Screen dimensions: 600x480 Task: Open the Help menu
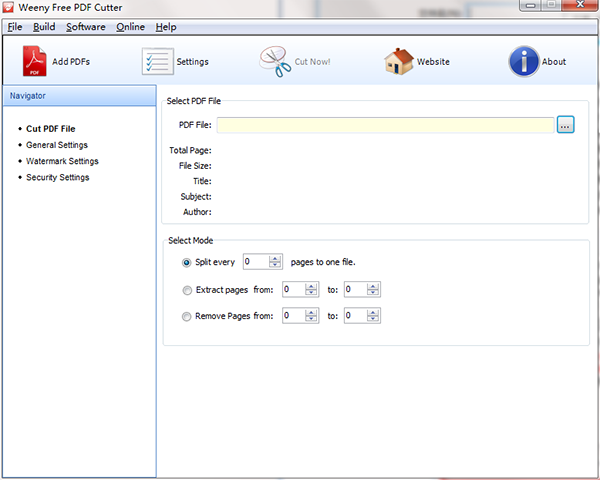[x=166, y=27]
